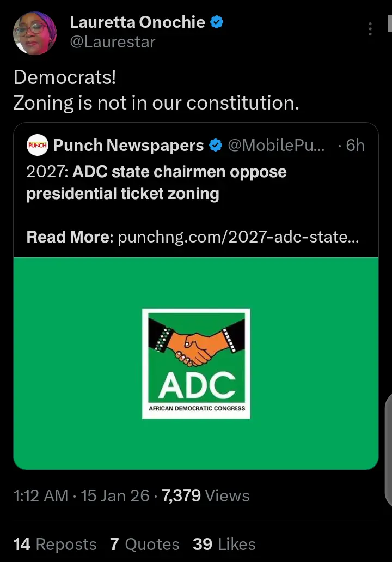This screenshot has height=562, width=392.
Task: Click Punch Newspapers' verified checkmark badge
Action: pyautogui.click(x=216, y=146)
